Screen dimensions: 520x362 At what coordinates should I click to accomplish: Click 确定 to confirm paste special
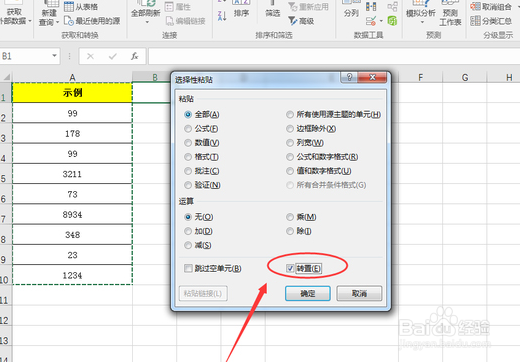click(308, 294)
